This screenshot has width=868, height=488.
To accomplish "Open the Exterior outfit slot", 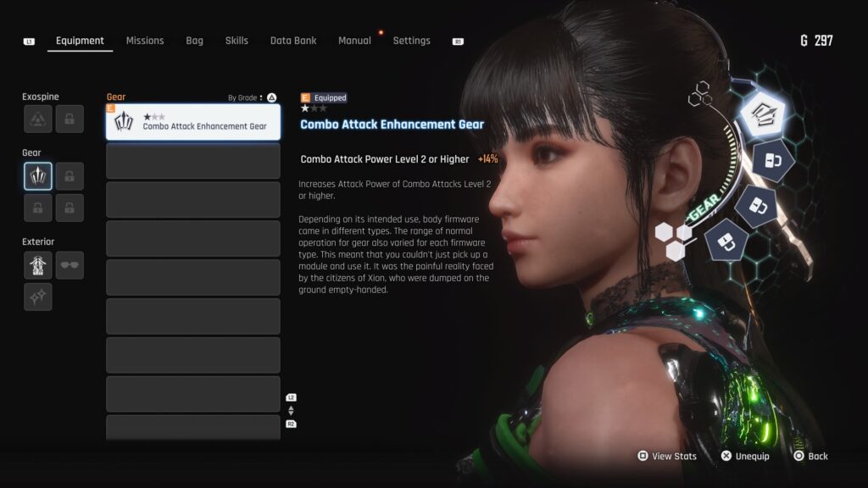I will click(x=37, y=265).
